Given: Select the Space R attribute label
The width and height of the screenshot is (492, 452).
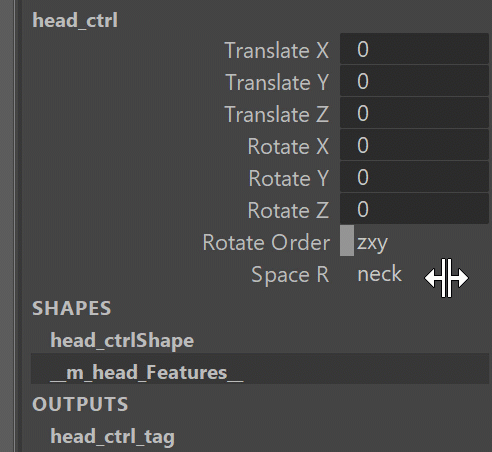Looking at the screenshot, I should point(290,275).
